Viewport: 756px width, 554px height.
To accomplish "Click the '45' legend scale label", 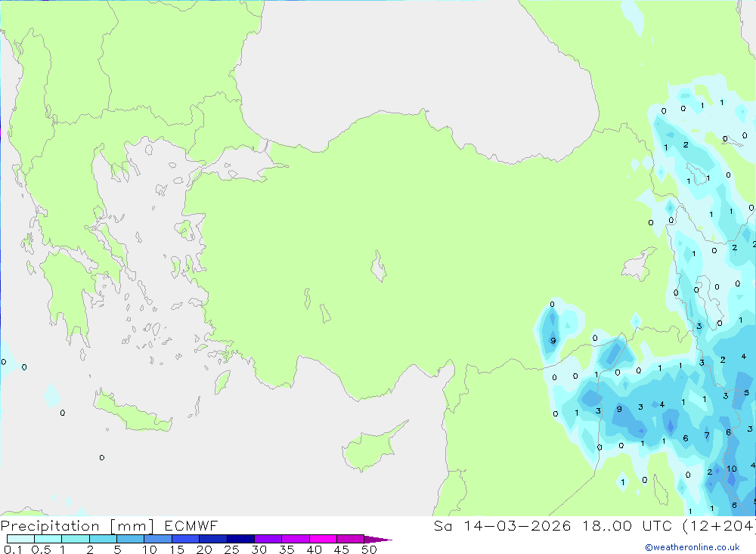I will [x=342, y=549].
